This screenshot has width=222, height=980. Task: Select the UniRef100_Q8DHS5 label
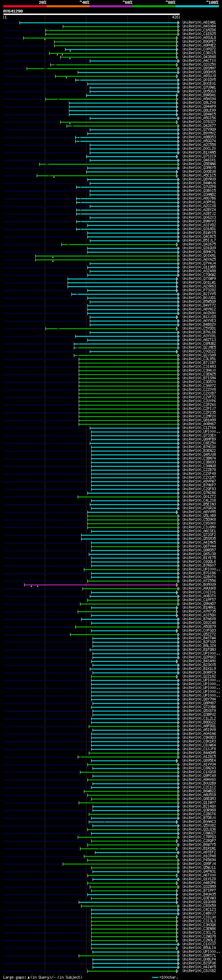199,72
